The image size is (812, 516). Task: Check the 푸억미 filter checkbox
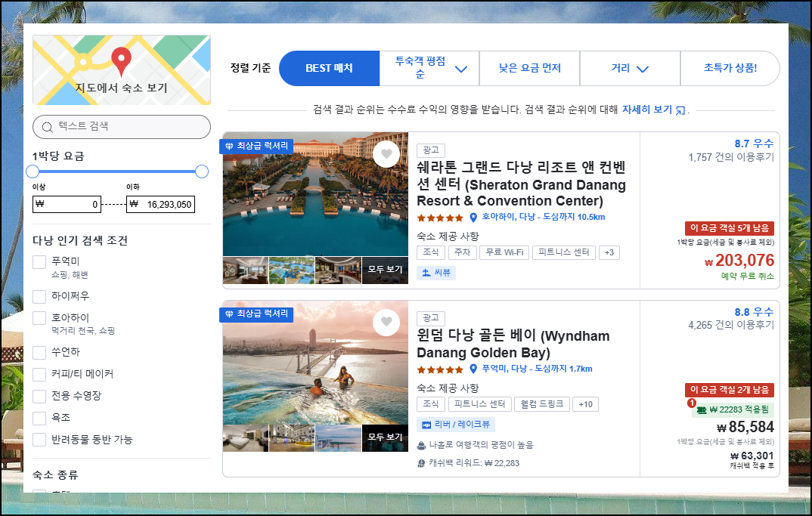39,262
